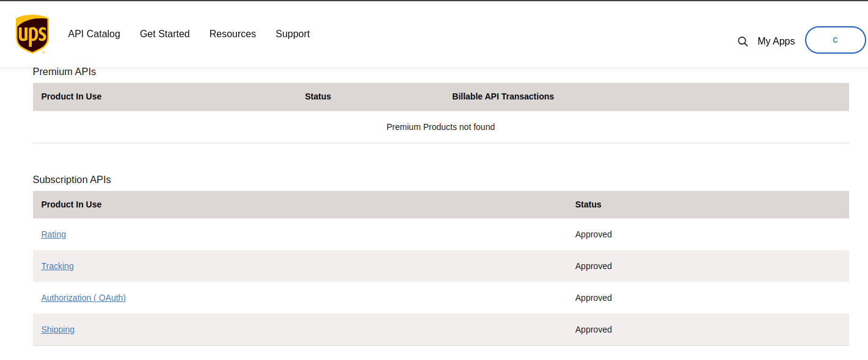Open the Get Started menu
This screenshot has width=868, height=360.
tap(164, 34)
